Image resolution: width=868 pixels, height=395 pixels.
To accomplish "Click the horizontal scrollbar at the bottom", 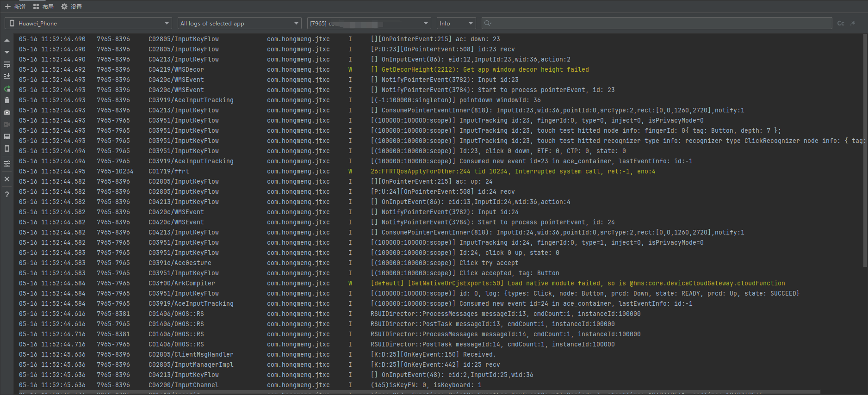I will coord(420,392).
